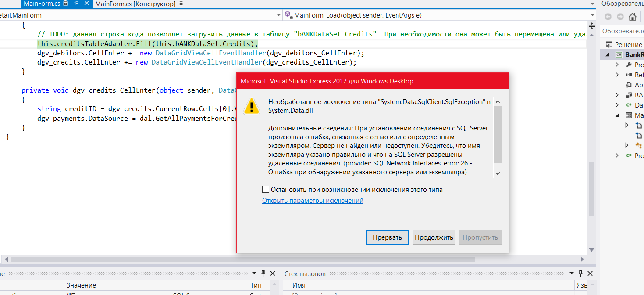The image size is (644, 295).
Task: Click the MainForm_Load method icon in the member bar
Action: click(288, 15)
